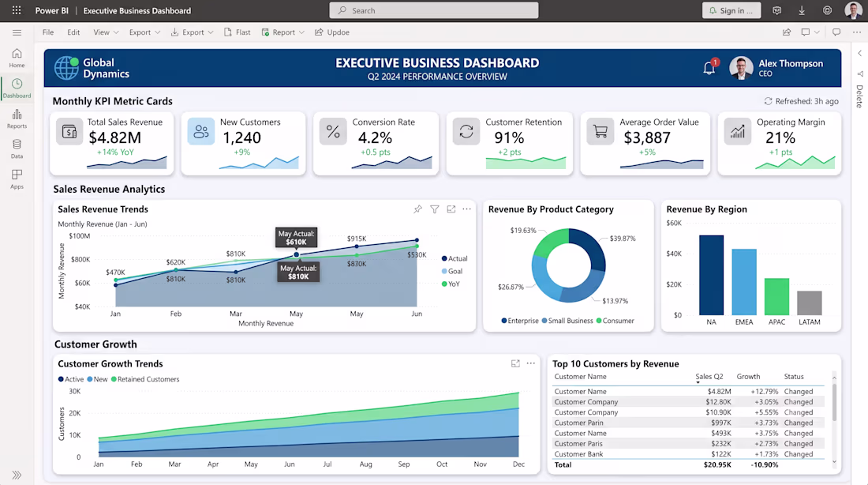Viewport: 868px width, 485px height.
Task: Open the notification bell in the dashboard header
Action: pos(709,68)
